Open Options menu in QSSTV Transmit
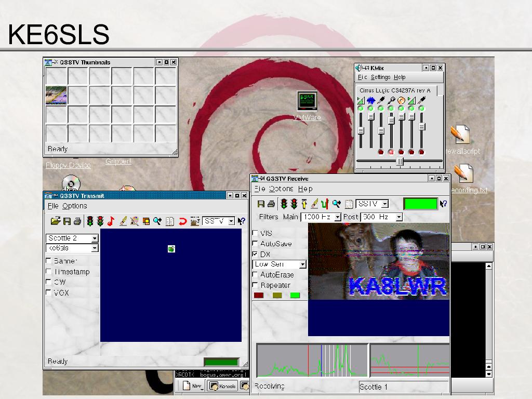Screen dimensions: 532x399 pos(75,206)
